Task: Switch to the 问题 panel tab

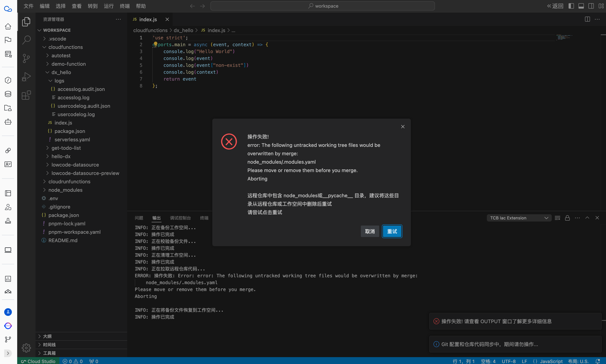Action: click(139, 218)
